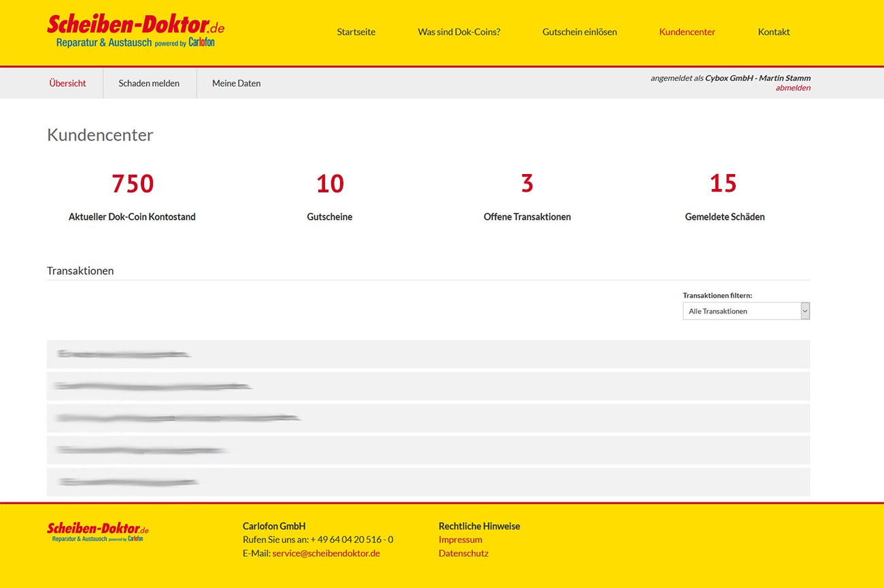Open the Meine Daten tab
The image size is (884, 588).
click(237, 84)
